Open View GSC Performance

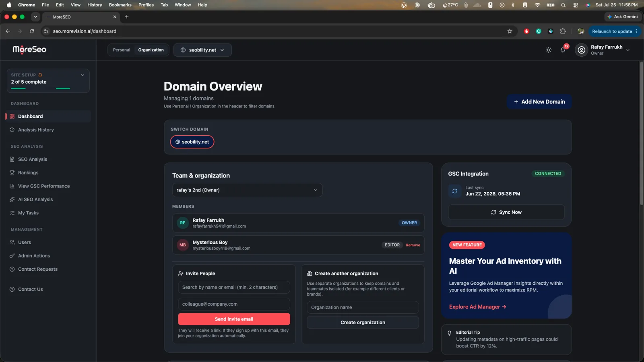48,186
